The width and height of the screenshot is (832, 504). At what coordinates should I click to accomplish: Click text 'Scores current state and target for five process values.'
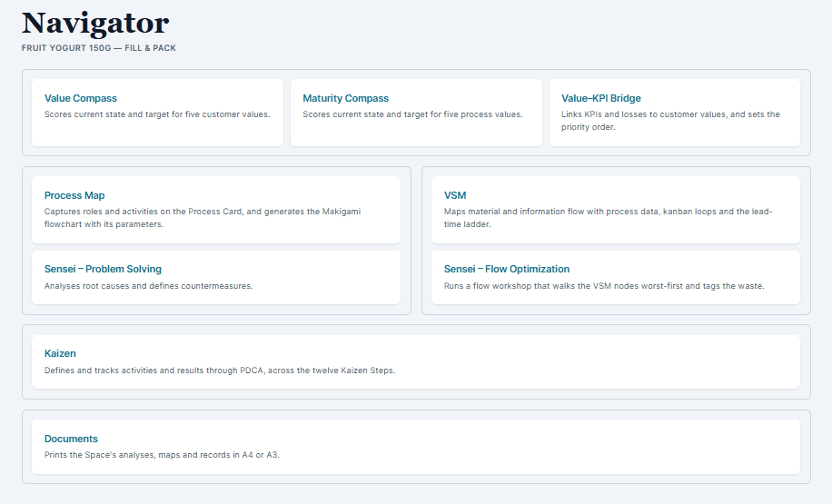[412, 114]
